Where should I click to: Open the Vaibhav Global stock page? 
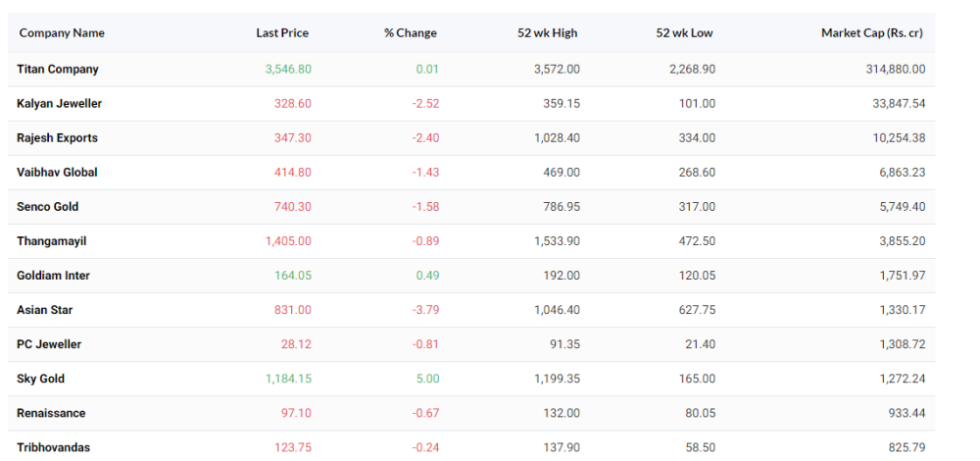(57, 173)
